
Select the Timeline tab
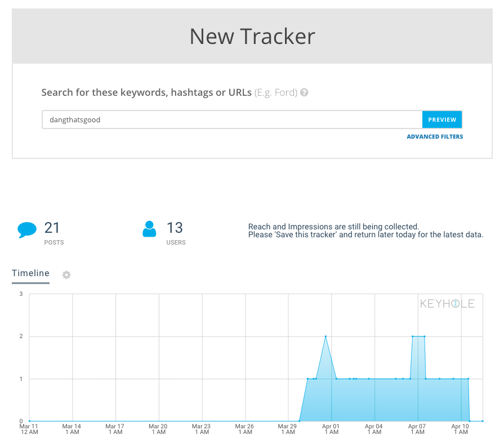pyautogui.click(x=30, y=273)
